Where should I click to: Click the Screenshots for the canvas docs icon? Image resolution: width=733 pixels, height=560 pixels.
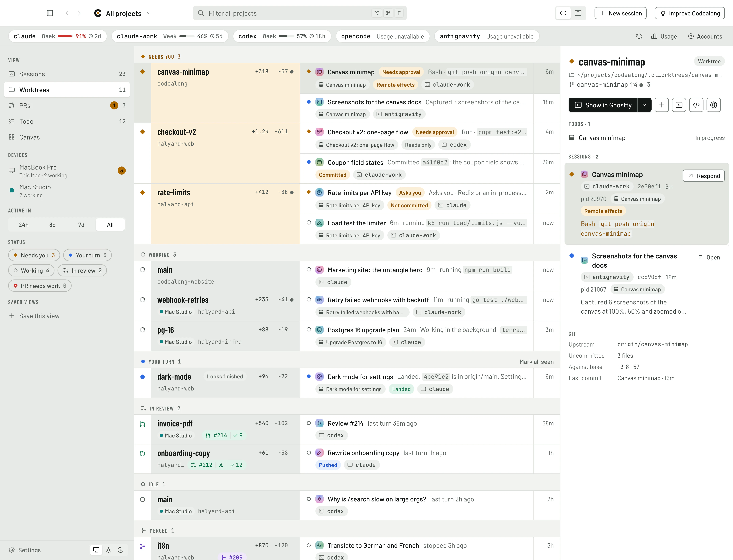click(319, 102)
